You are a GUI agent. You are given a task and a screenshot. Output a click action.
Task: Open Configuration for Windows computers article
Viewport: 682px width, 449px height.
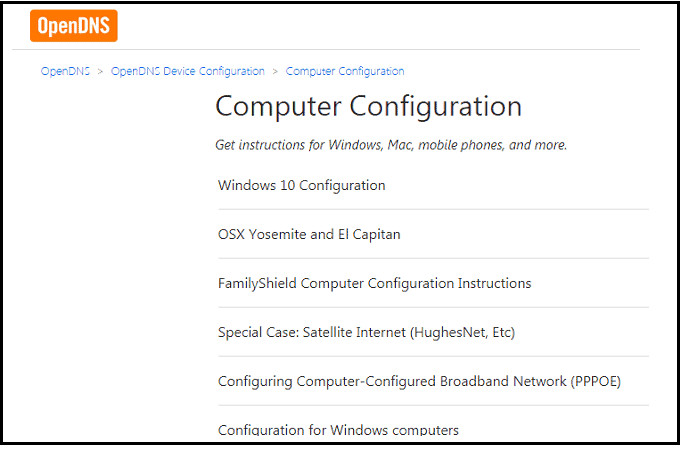[x=338, y=431]
